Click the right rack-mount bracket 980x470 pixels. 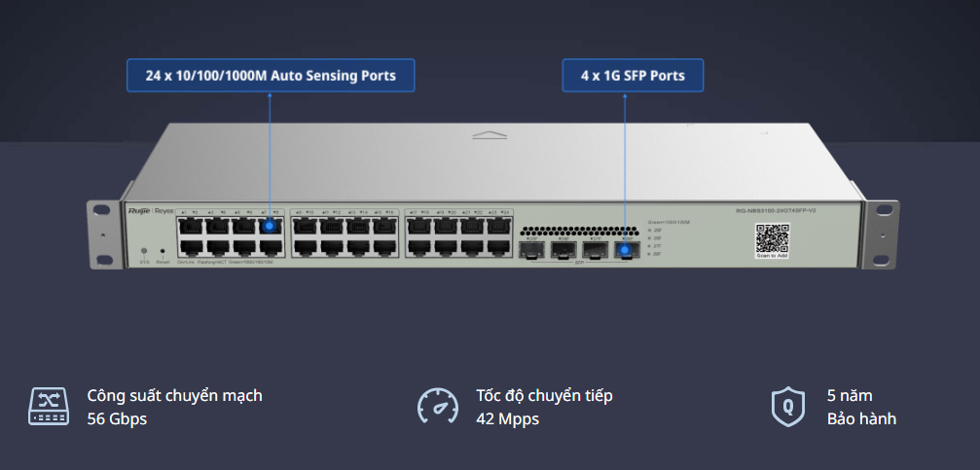[881, 234]
